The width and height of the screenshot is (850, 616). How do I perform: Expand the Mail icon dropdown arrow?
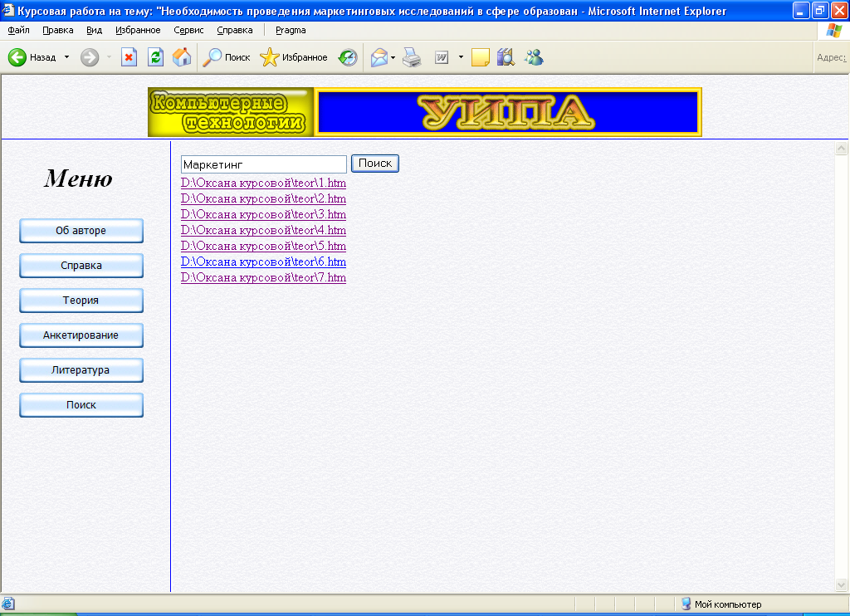point(393,57)
